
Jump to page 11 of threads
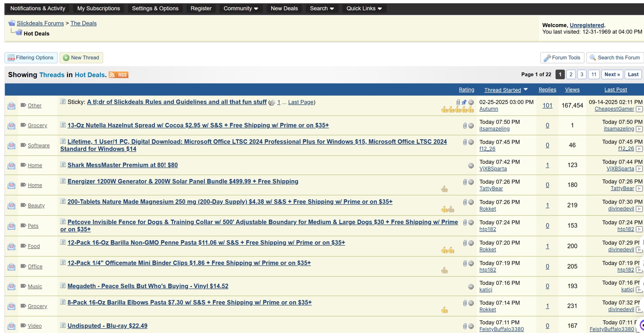coord(594,75)
